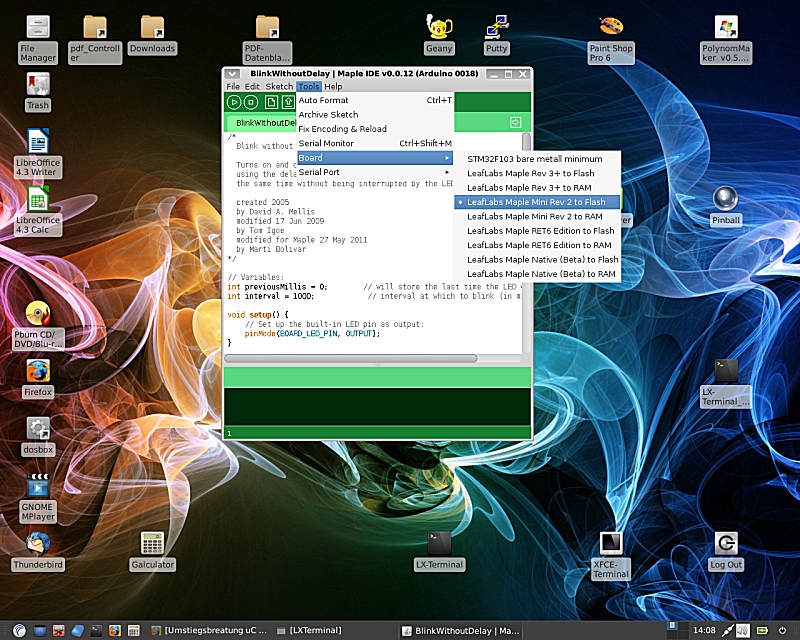Click the LibreOffice 4.3 Writer icon
Image resolution: width=800 pixels, height=640 pixels.
click(38, 153)
